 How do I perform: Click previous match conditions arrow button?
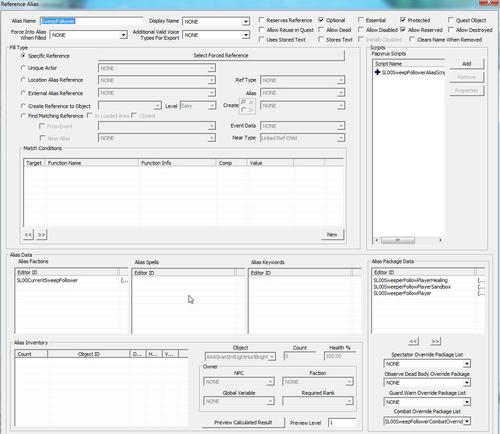29,235
